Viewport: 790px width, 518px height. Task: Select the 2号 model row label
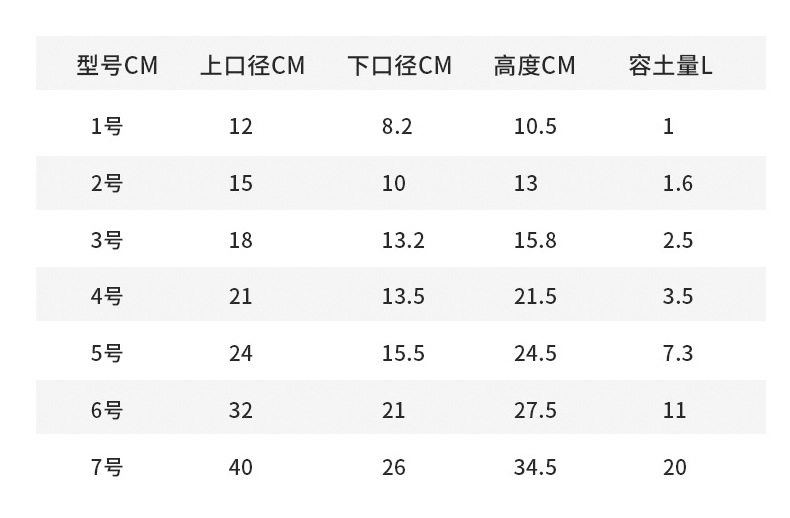pos(106,183)
